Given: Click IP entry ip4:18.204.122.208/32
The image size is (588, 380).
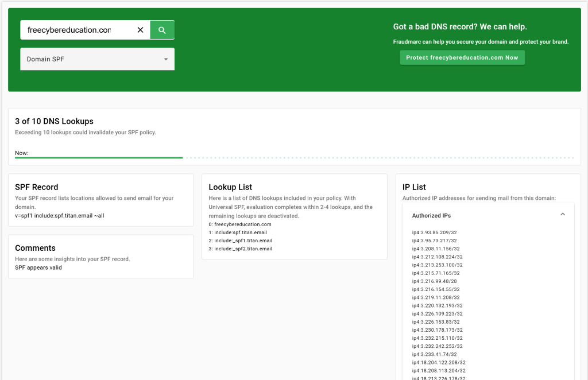Looking at the screenshot, I should coord(439,363).
